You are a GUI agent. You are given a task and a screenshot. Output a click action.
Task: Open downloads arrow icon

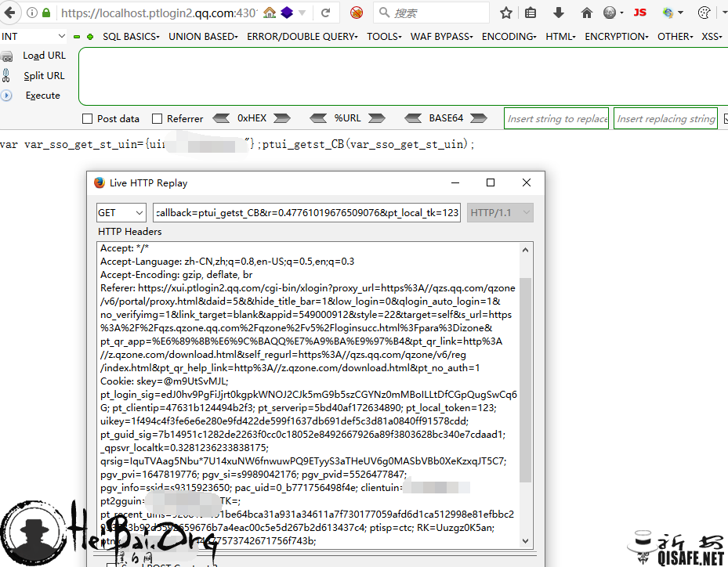pyautogui.click(x=559, y=13)
